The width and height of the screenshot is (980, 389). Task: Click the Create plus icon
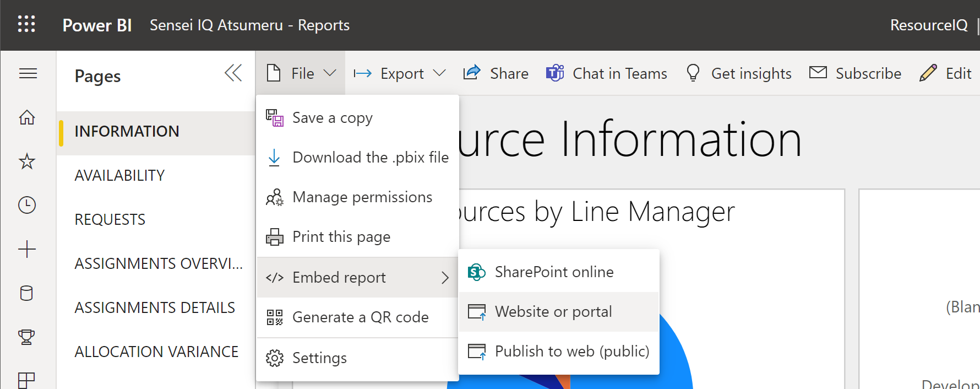click(27, 249)
